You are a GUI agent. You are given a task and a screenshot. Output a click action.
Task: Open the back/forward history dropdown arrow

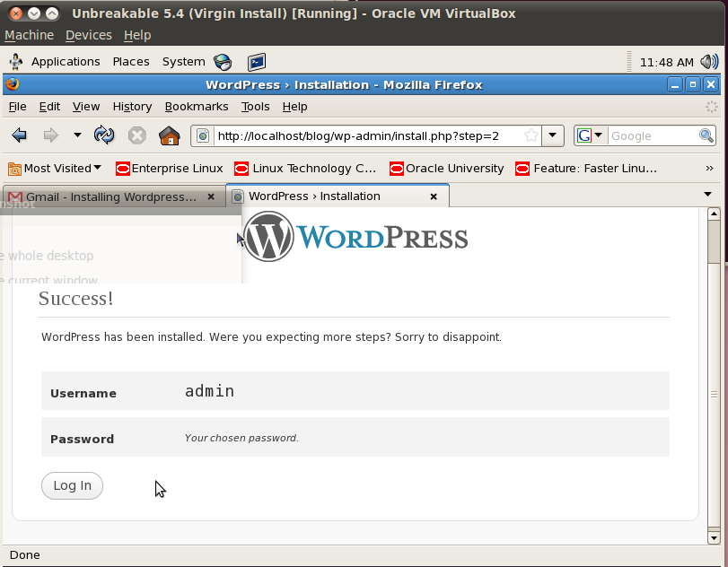(x=77, y=135)
